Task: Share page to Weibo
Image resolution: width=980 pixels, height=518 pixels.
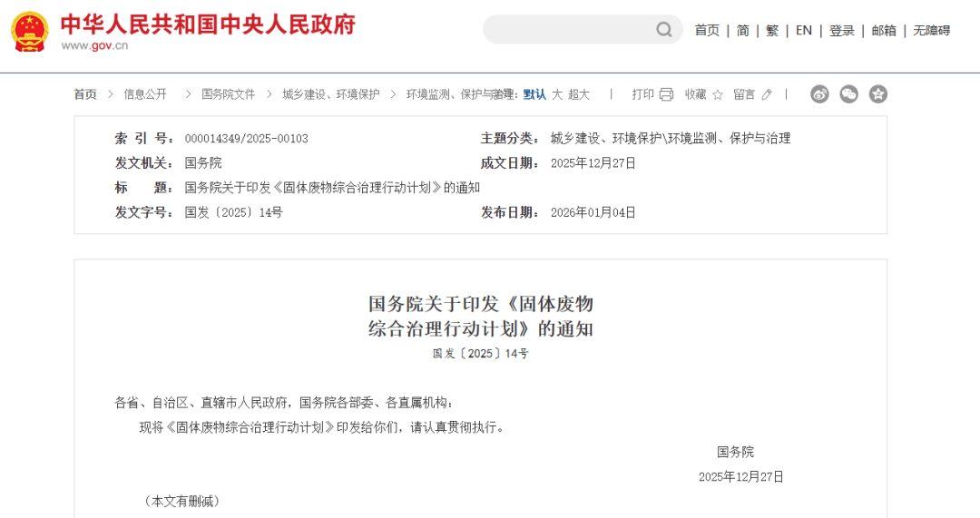Action: (x=819, y=94)
